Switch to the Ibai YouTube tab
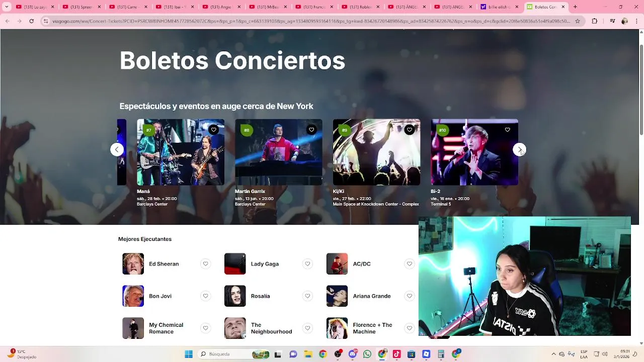This screenshot has width=644, height=362. coord(174,7)
